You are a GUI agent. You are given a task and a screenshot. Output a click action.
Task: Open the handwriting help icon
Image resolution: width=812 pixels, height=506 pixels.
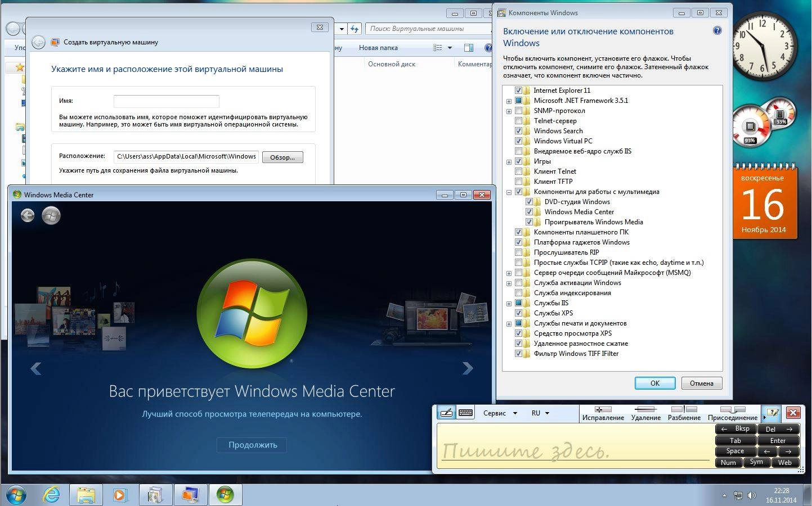pyautogui.click(x=773, y=413)
